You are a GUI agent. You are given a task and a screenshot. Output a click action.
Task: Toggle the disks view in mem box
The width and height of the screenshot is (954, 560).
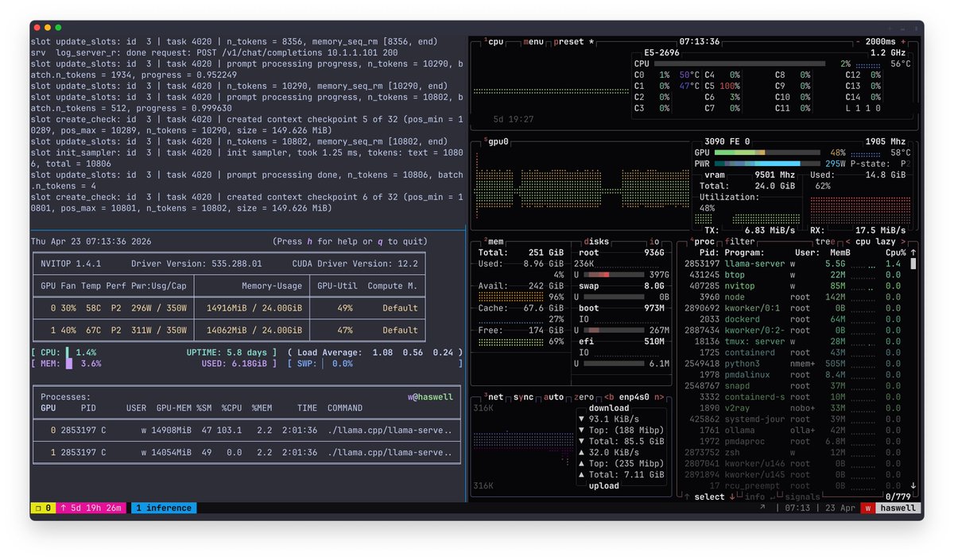(595, 241)
